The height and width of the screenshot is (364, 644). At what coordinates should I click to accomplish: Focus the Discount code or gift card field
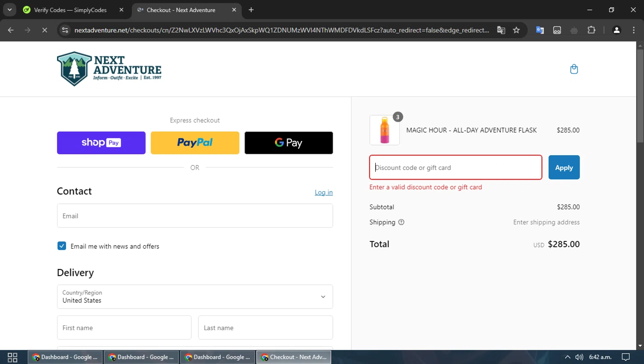(456, 168)
